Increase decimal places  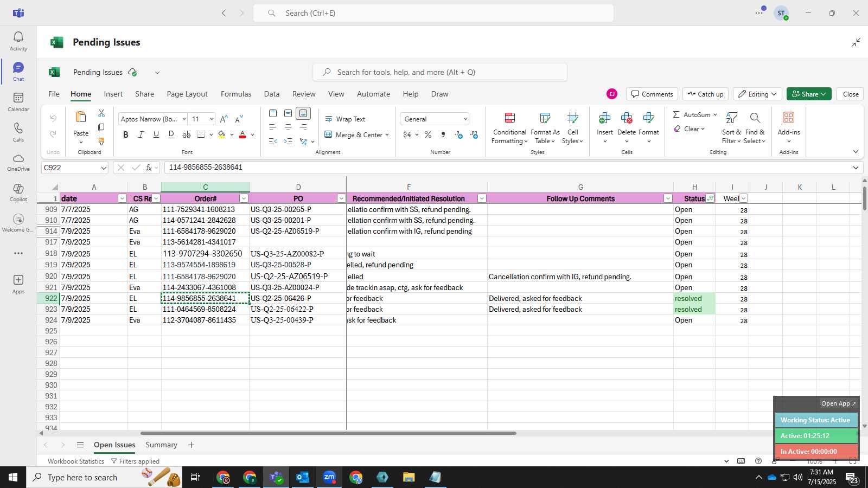(x=459, y=134)
